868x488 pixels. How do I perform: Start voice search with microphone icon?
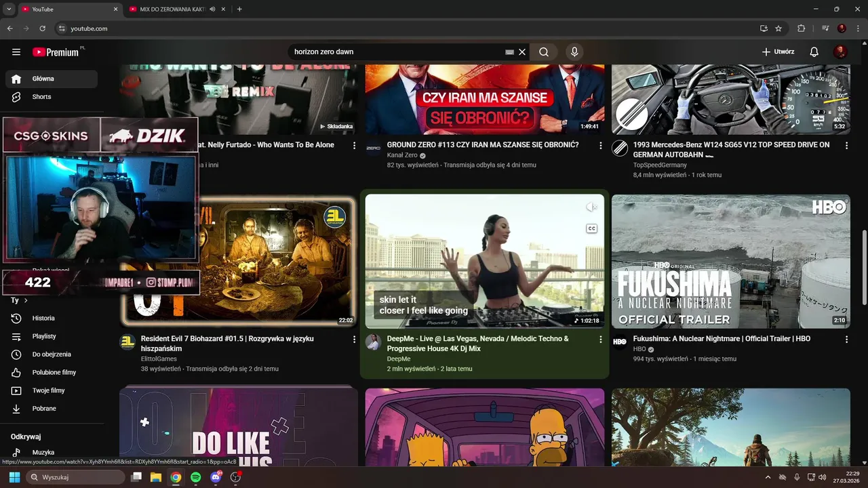pos(574,52)
